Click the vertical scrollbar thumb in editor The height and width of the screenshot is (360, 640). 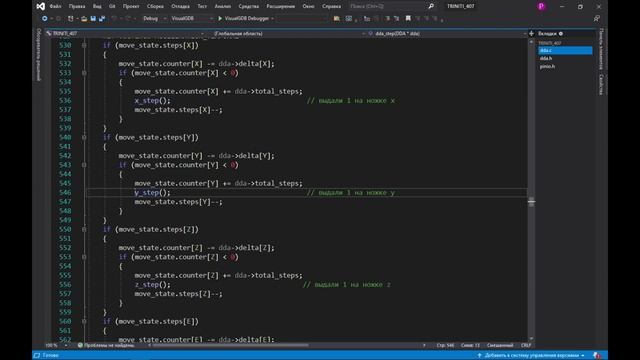pos(531,202)
